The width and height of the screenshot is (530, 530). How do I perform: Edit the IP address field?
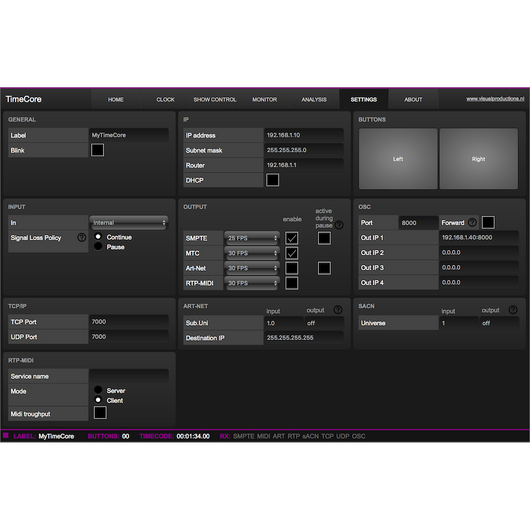pos(304,135)
